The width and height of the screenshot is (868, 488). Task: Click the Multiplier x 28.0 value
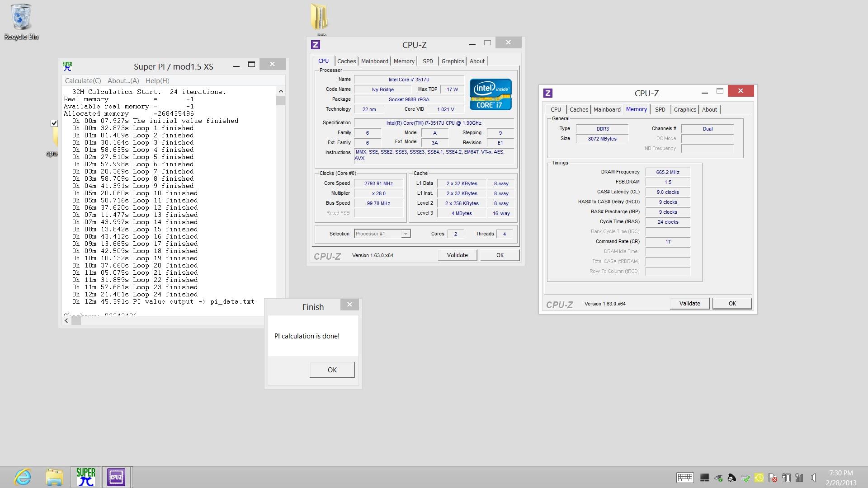[378, 193]
